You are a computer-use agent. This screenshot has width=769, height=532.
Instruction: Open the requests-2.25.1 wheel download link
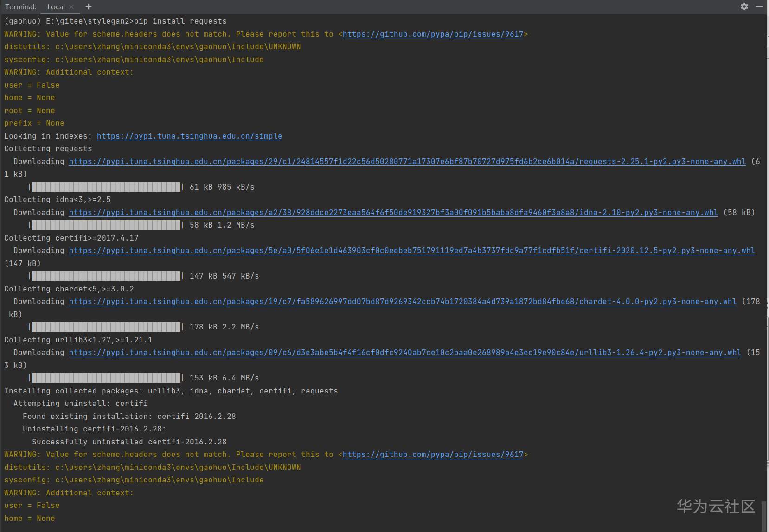(407, 162)
